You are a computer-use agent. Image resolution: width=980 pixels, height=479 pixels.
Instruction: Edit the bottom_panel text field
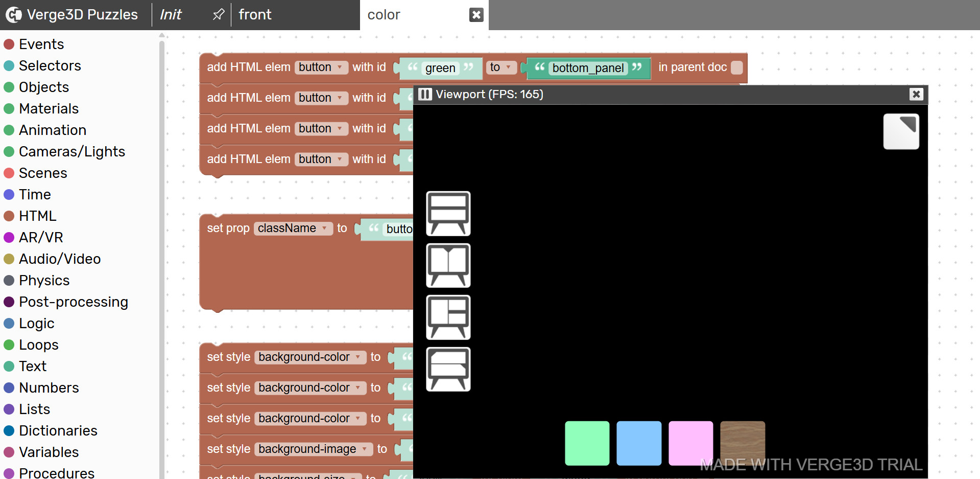click(x=588, y=68)
